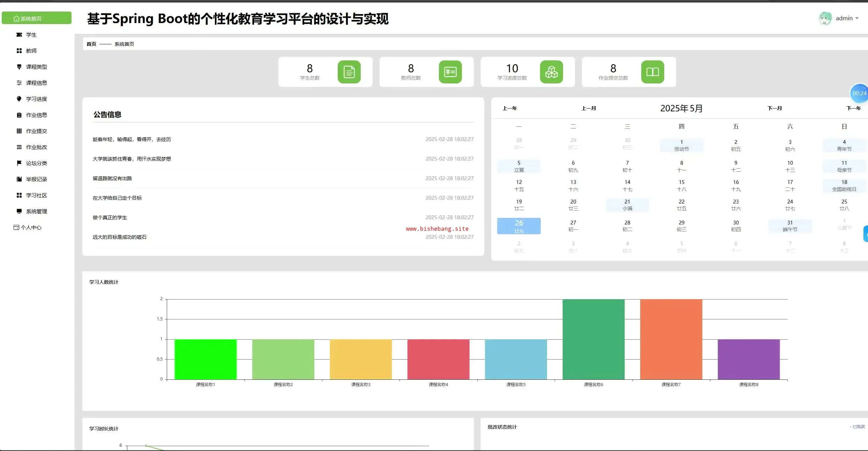The image size is (868, 451).
Task: Click the 首页 breadcrumb link
Action: click(x=91, y=44)
